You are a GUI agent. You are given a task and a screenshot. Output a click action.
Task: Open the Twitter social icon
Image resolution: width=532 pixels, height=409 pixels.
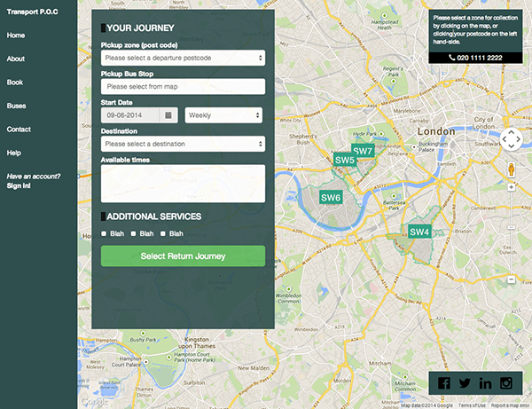[x=465, y=383]
